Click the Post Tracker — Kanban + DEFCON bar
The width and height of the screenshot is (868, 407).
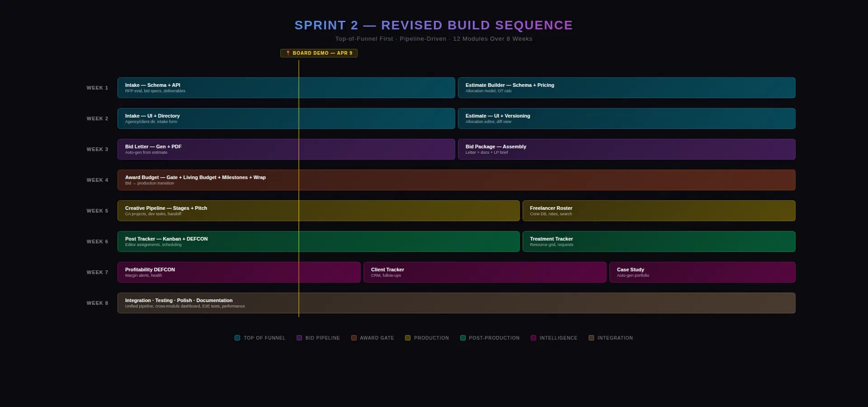(318, 241)
